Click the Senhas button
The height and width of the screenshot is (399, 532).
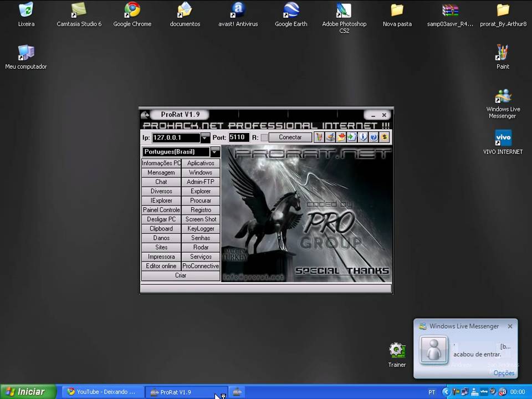[201, 238]
